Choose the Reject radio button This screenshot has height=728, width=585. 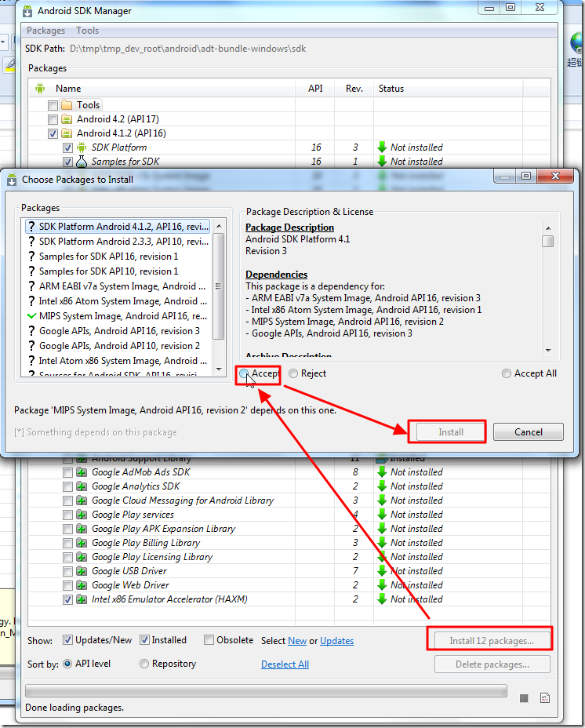[x=293, y=373]
